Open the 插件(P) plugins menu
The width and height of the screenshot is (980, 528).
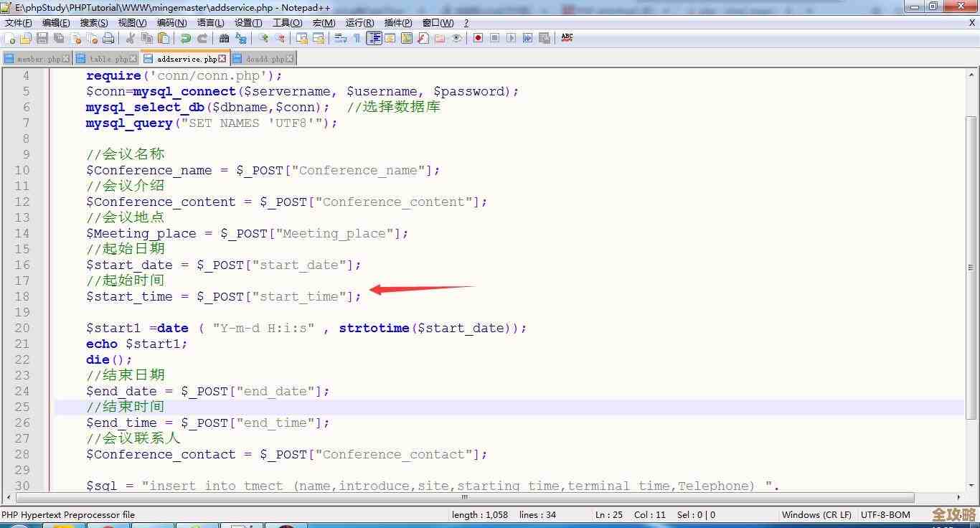(x=398, y=23)
